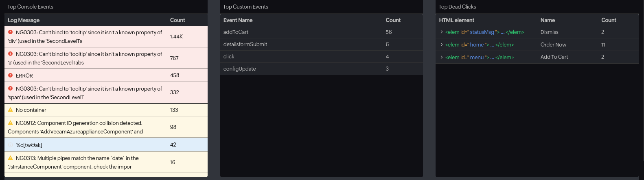
Task: Click the faint icon beside %c[twƏak]
Action: click(11, 145)
